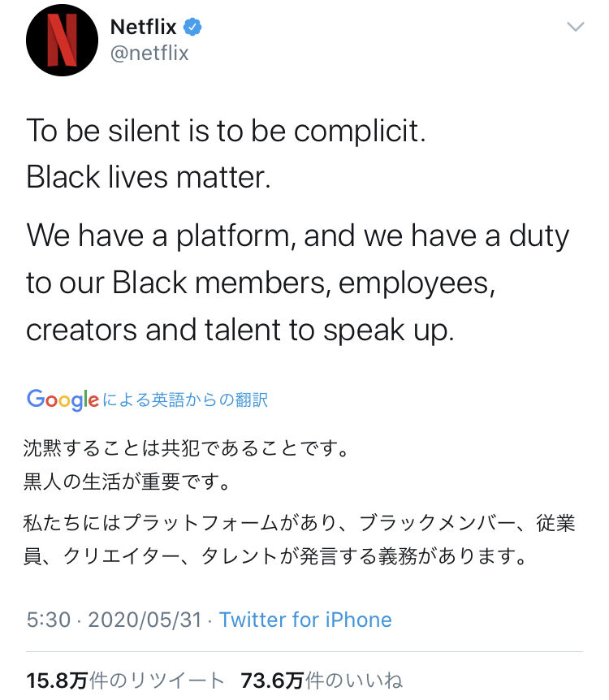The height and width of the screenshot is (700, 609).
Task: Expand the tweet options chevron
Action: click(575, 28)
